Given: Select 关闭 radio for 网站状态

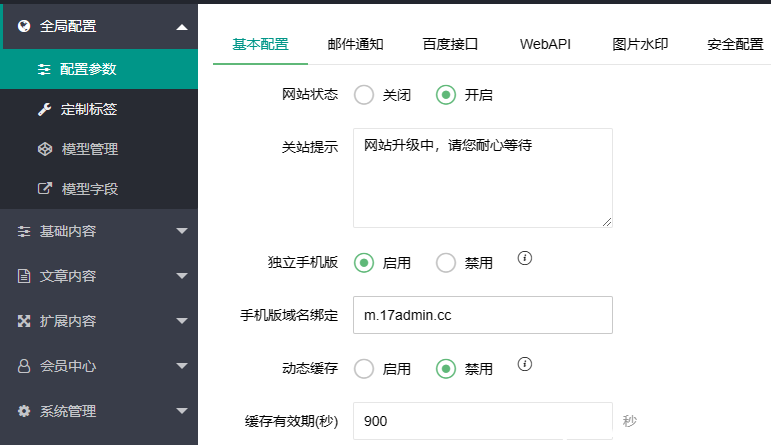Looking at the screenshot, I should [x=364, y=95].
